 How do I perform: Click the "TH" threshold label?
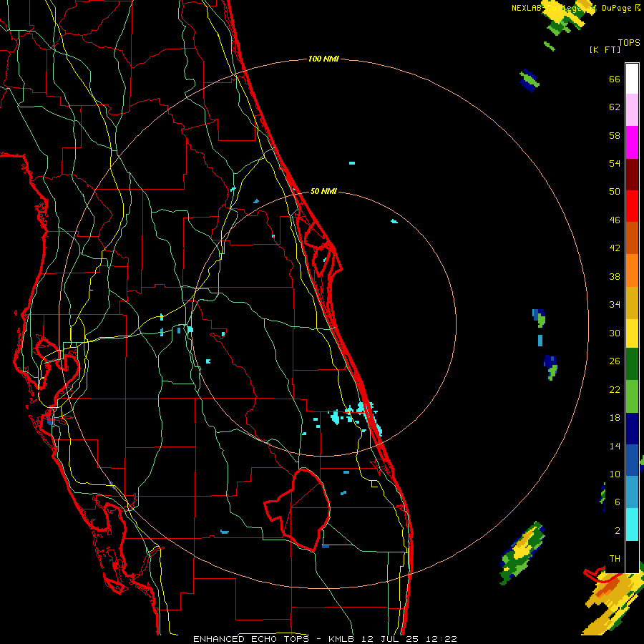pos(615,559)
